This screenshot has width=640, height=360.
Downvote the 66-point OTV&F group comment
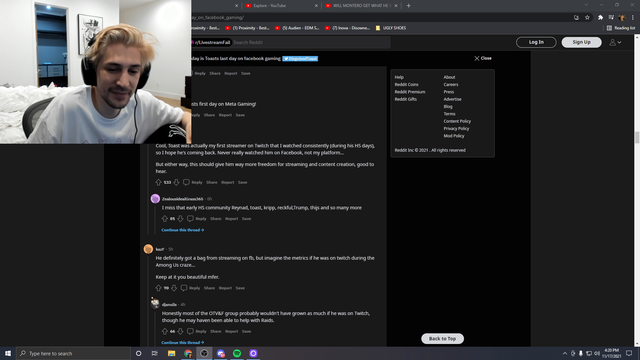[180, 331]
